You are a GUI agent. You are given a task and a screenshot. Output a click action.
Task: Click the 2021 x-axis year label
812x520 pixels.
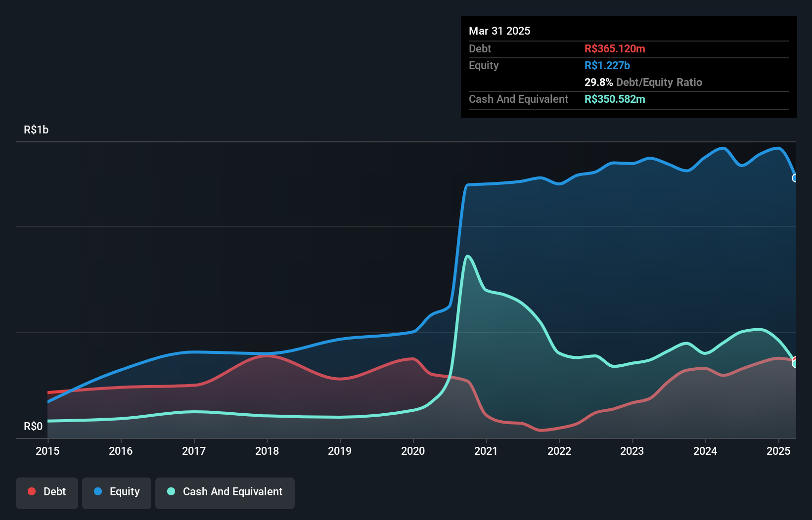[486, 451]
